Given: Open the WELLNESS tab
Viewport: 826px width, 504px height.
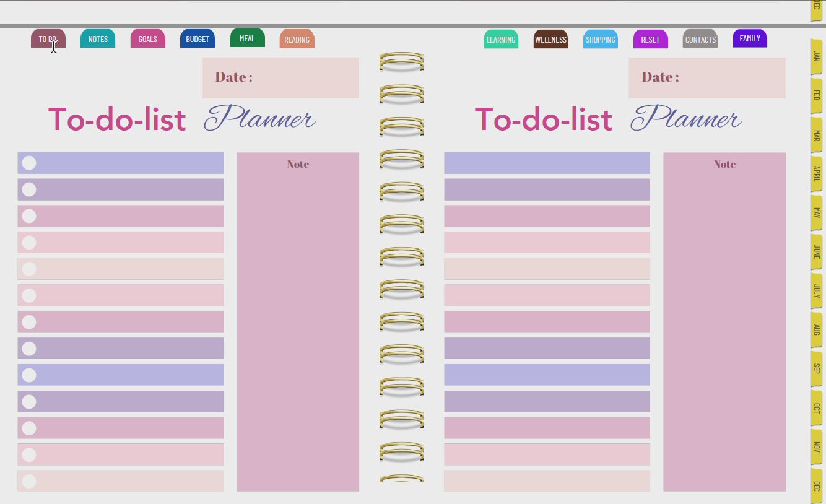Looking at the screenshot, I should click(x=550, y=40).
